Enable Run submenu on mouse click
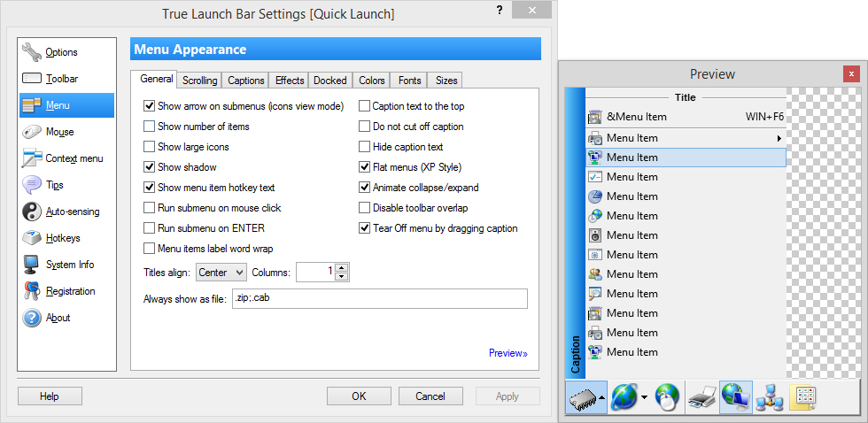Viewport: 868px width, 423px height. coord(149,208)
